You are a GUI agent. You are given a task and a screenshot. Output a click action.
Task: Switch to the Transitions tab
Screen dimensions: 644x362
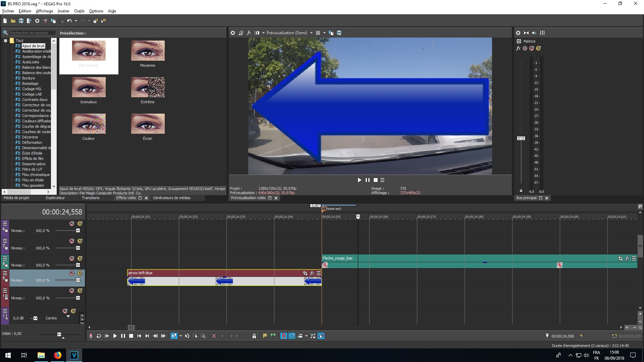(x=91, y=198)
